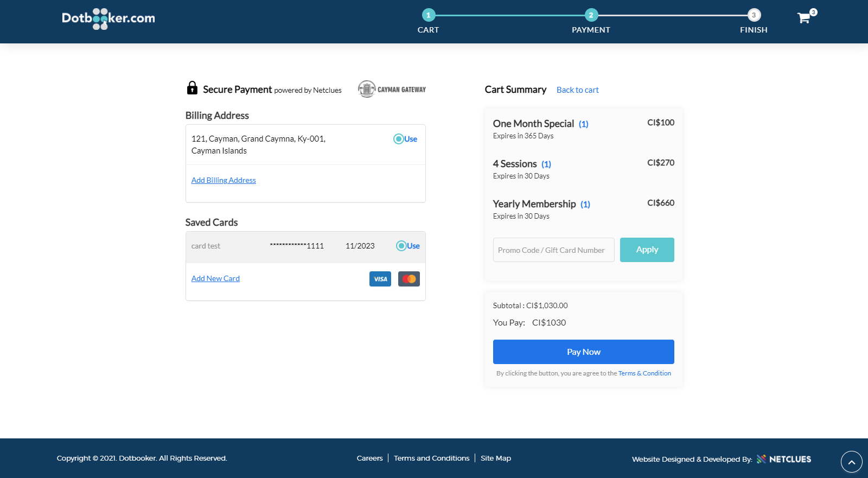
Task: Click the Visa card icon
Action: tap(380, 279)
